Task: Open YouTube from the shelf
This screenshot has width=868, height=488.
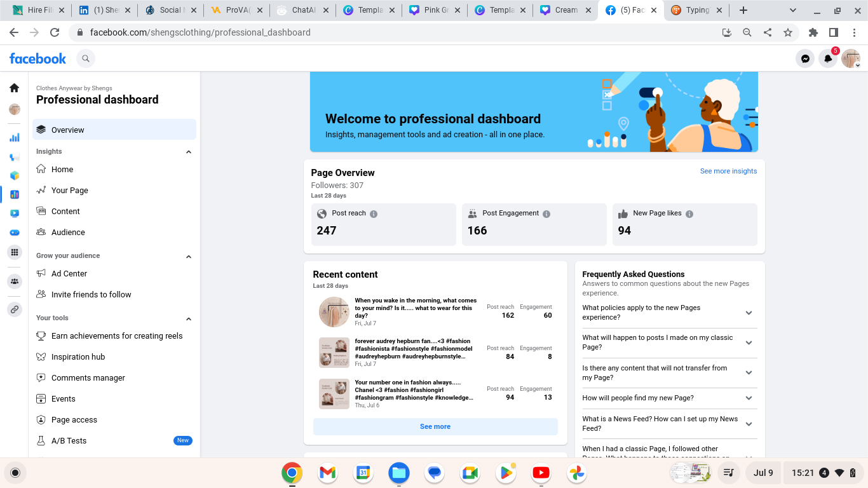Action: click(541, 472)
